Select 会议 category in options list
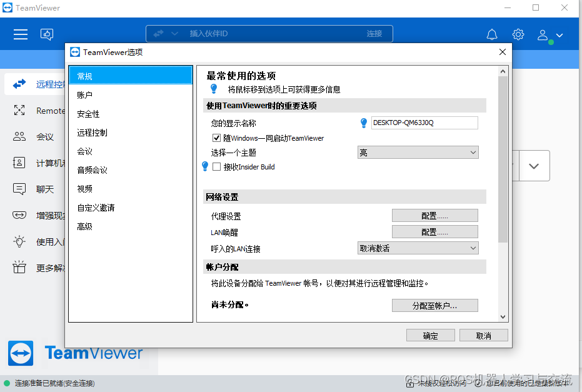This screenshot has width=582, height=392. (131, 151)
